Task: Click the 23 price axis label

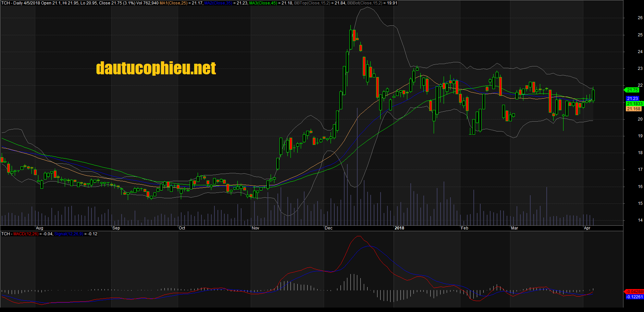Action: click(x=640, y=68)
